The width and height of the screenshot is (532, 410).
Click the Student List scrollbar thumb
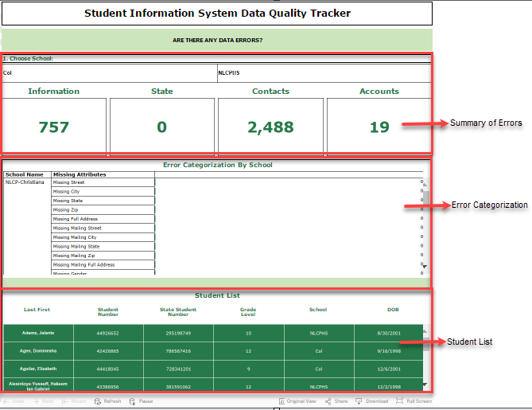click(x=426, y=344)
